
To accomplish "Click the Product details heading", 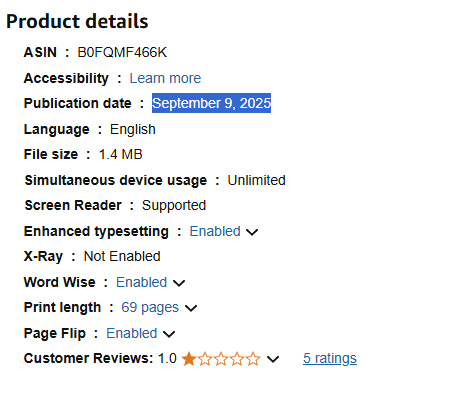I will (x=77, y=21).
